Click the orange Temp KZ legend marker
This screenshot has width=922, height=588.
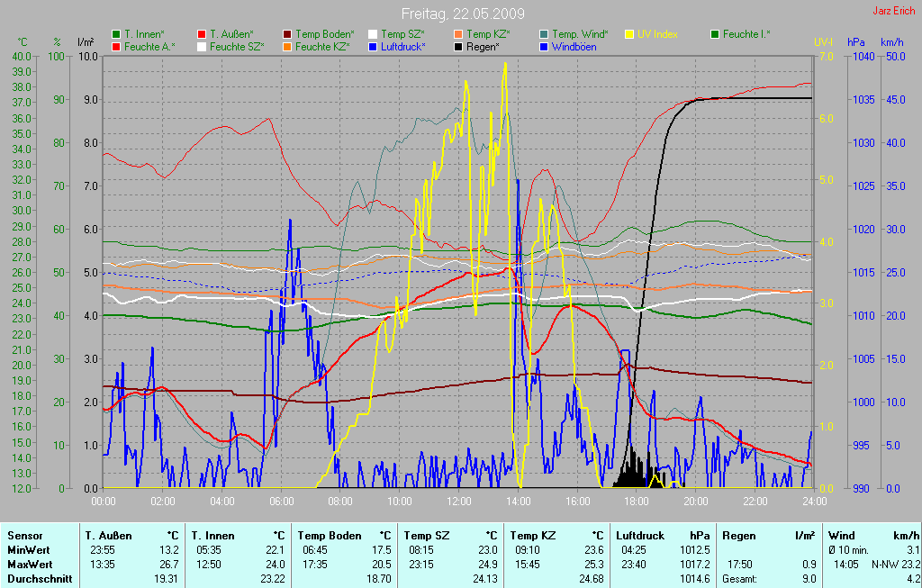[x=458, y=34]
